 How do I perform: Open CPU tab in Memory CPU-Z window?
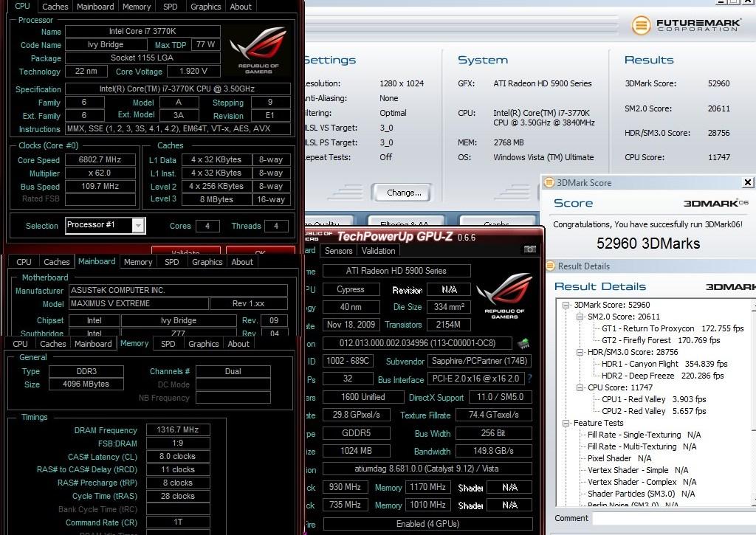tap(20, 344)
